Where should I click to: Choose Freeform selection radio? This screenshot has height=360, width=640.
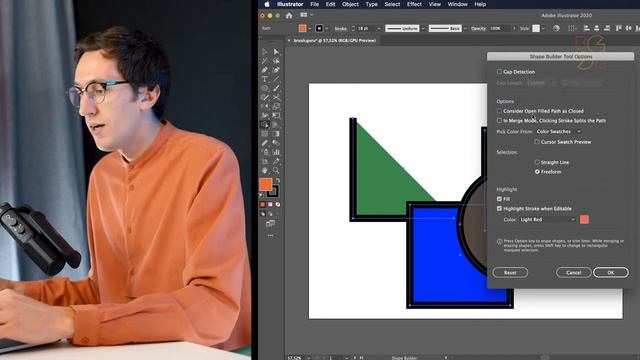click(x=537, y=172)
